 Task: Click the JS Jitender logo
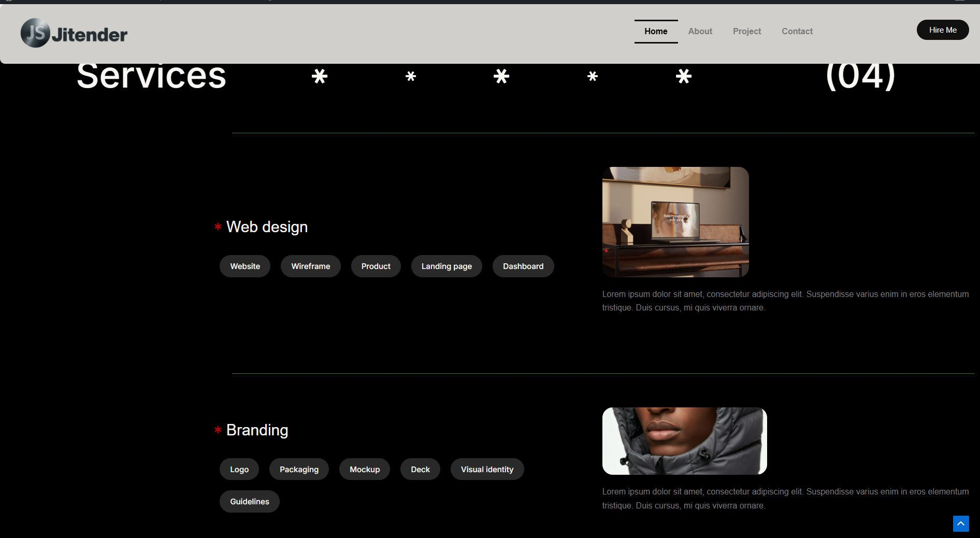pyautogui.click(x=74, y=33)
